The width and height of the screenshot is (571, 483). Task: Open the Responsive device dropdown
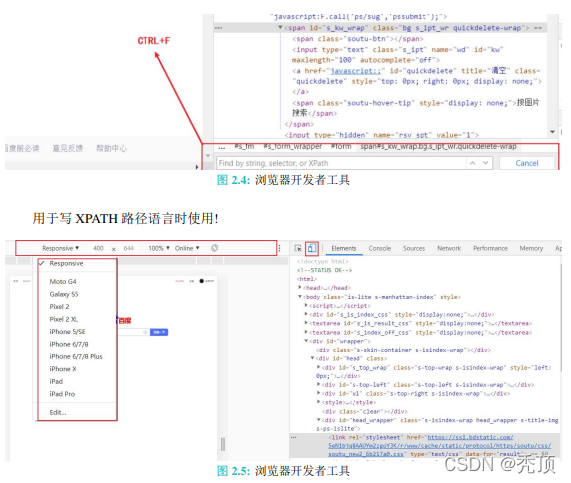coord(60,248)
